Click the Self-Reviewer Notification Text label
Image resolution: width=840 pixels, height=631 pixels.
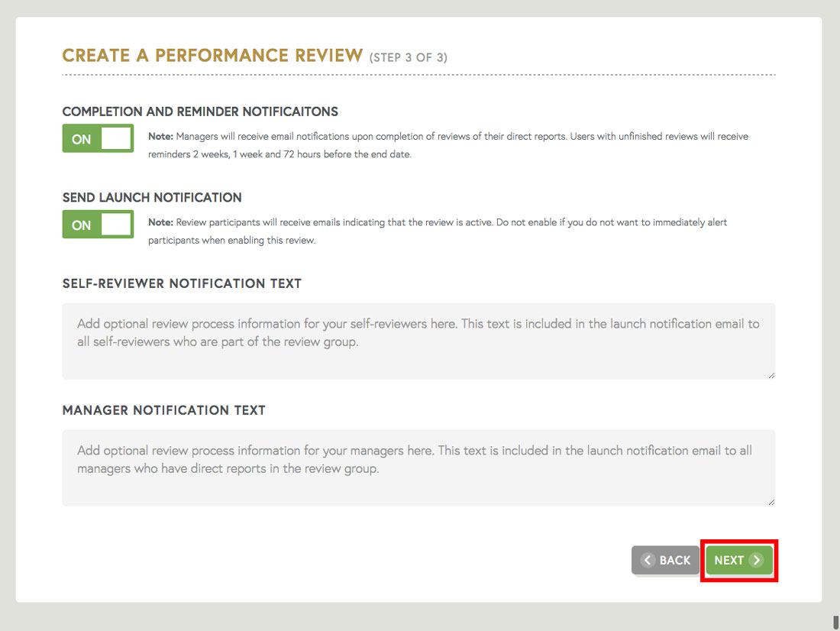(182, 283)
